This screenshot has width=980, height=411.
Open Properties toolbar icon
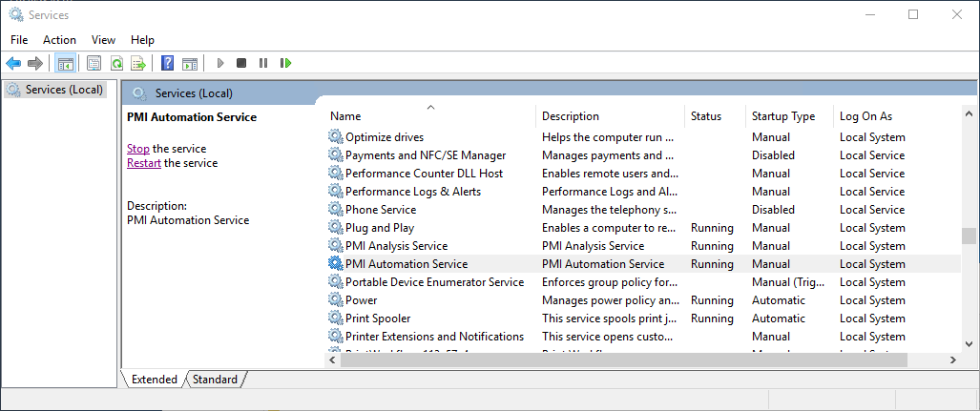94,63
